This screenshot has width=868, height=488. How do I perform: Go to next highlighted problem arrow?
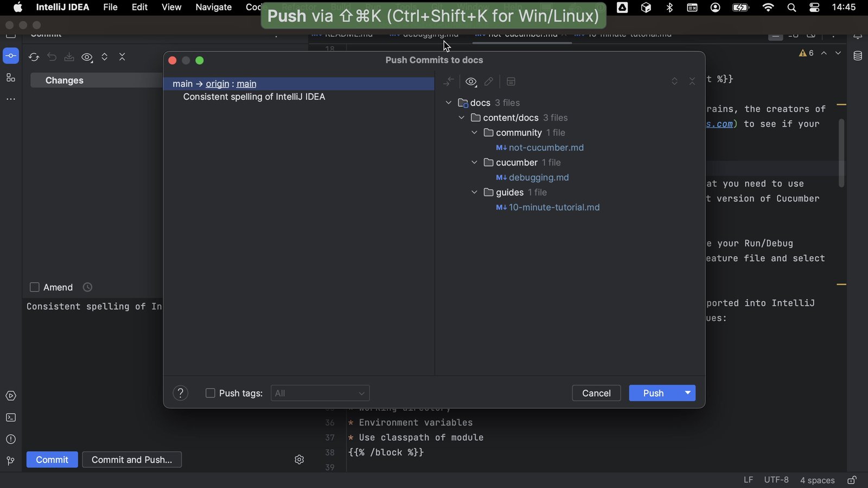coord(838,53)
